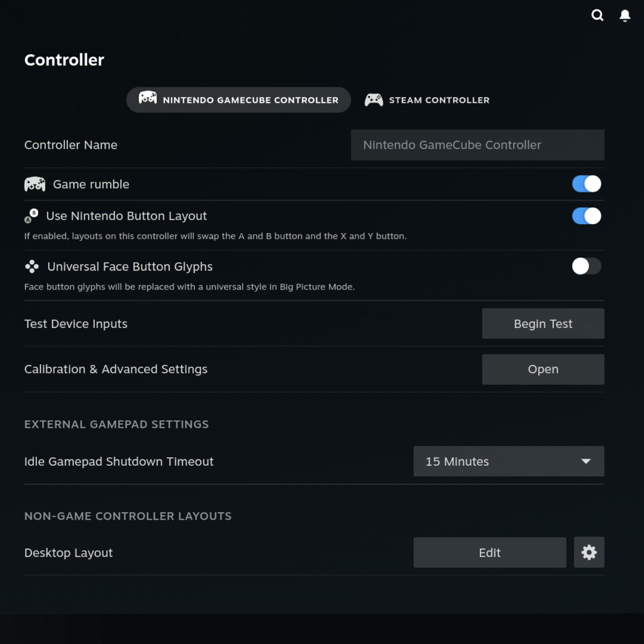Click the Test Device Inputs row label
This screenshot has height=644, width=644.
coord(76,324)
